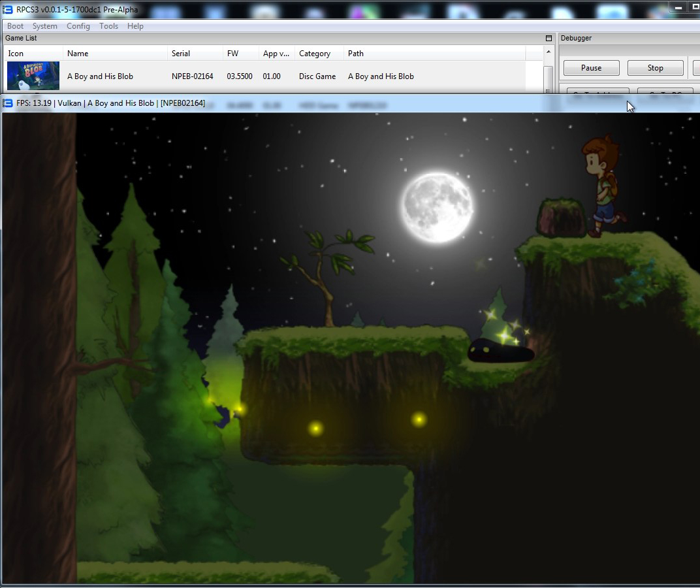Click the Debugger panel title
700x588 pixels.
point(576,38)
